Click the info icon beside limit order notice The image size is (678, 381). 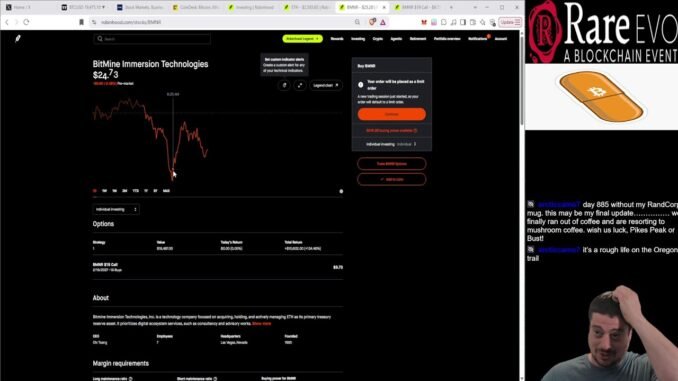(361, 85)
